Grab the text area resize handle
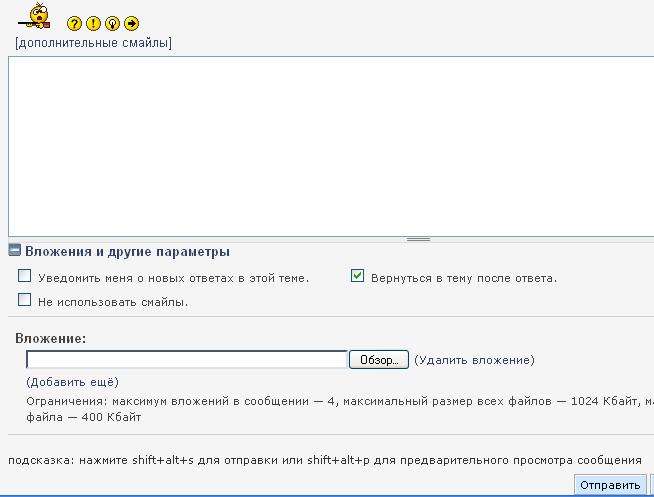The image size is (654, 497). (418, 239)
